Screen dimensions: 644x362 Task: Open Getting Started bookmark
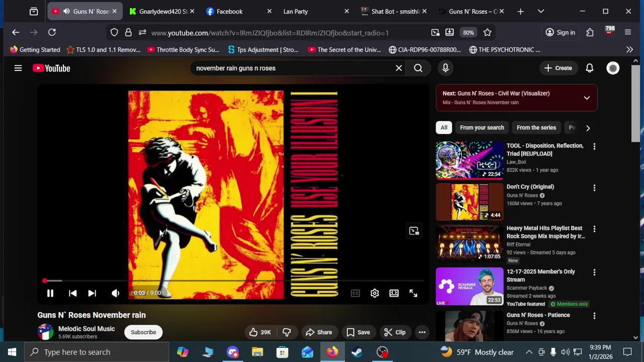(x=35, y=50)
